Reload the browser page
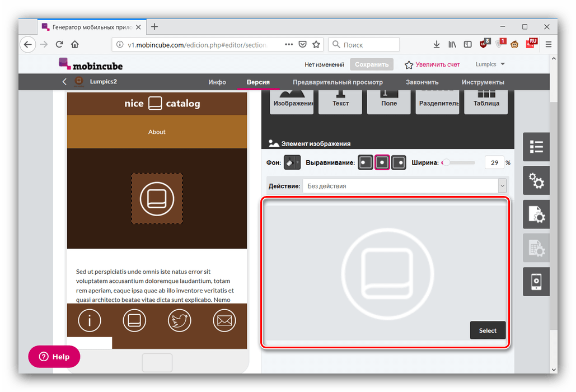The width and height of the screenshot is (576, 392). 59,44
